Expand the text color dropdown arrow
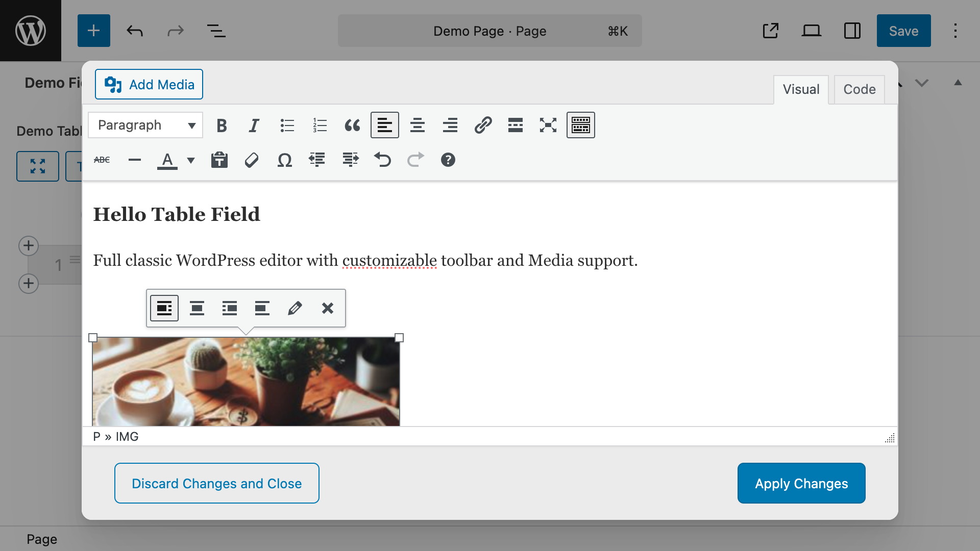This screenshot has width=980, height=551. pyautogui.click(x=191, y=160)
